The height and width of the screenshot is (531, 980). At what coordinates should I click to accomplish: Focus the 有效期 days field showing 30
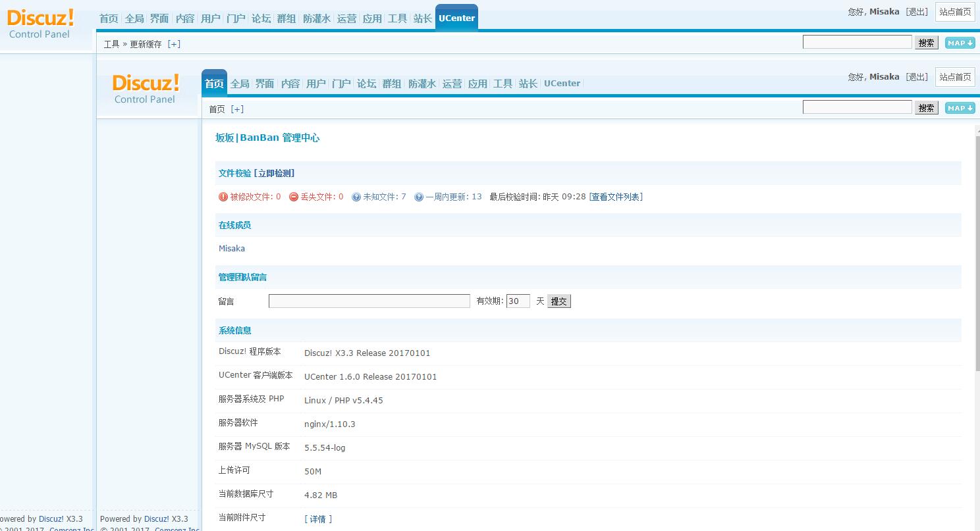click(518, 301)
